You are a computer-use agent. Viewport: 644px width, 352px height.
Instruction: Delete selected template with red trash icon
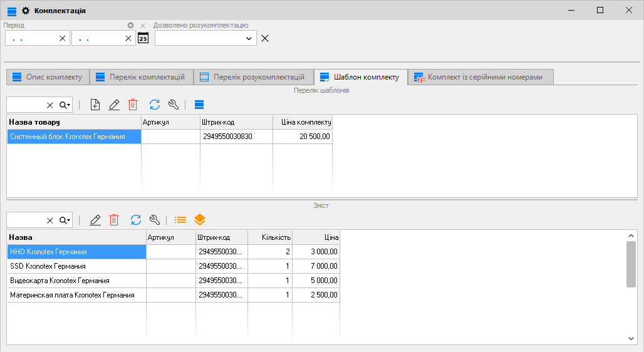[x=133, y=105]
